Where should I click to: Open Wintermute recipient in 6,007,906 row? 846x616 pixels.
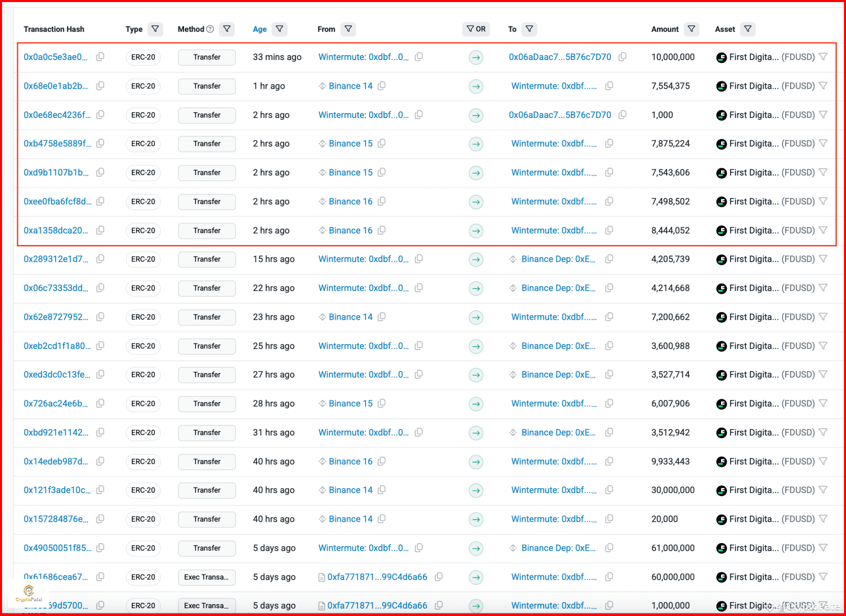(x=554, y=404)
